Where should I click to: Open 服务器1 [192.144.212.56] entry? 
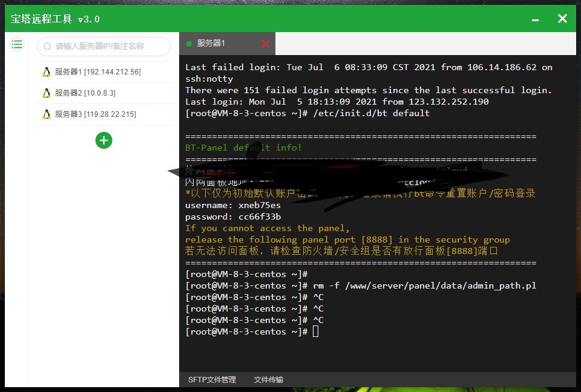103,72
